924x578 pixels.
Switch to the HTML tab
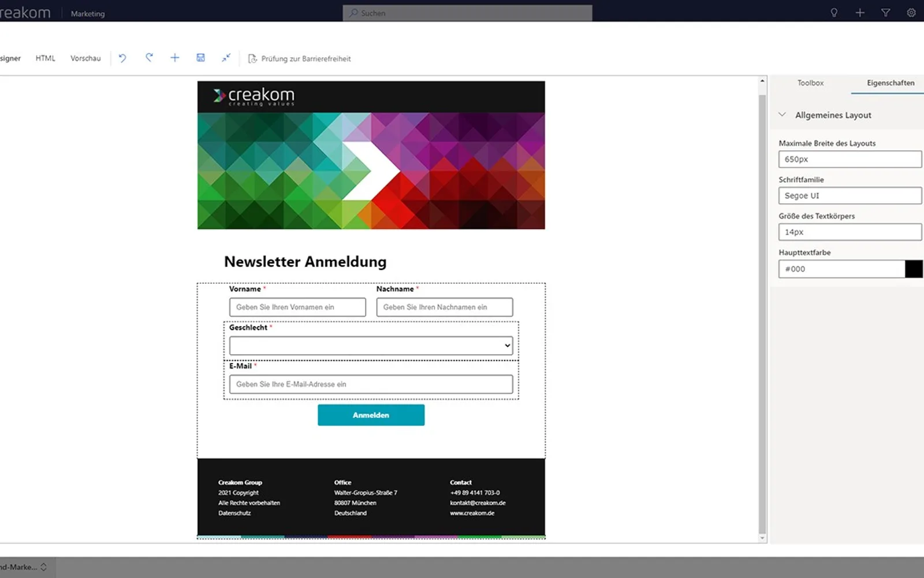(46, 58)
